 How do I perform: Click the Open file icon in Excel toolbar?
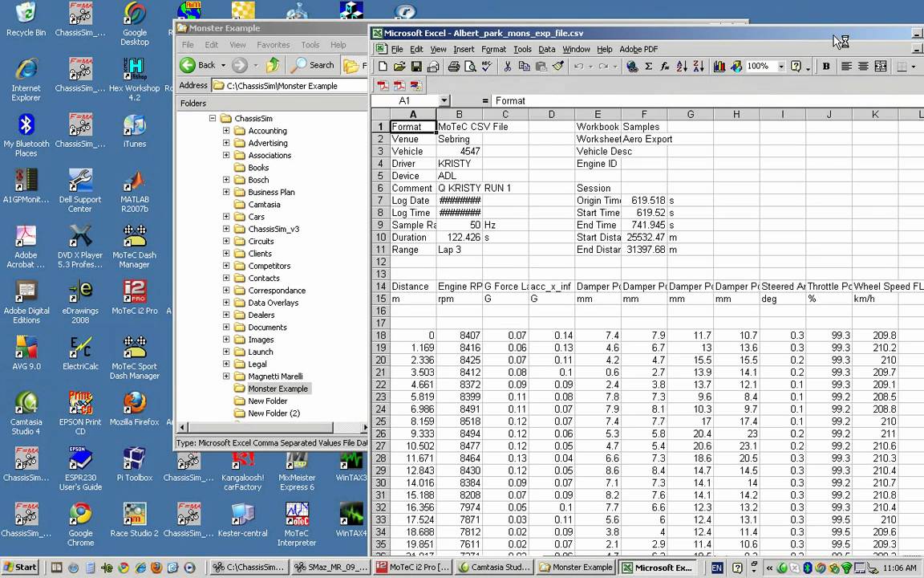pyautogui.click(x=399, y=67)
